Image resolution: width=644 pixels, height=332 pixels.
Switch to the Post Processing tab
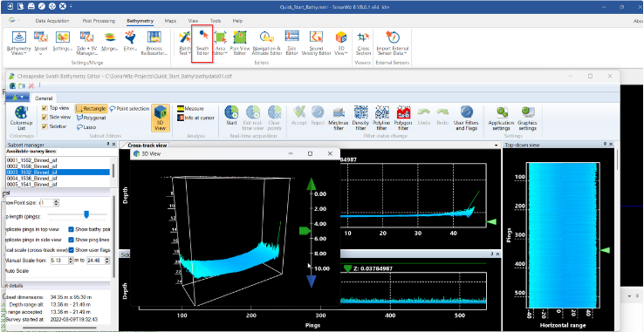99,21
